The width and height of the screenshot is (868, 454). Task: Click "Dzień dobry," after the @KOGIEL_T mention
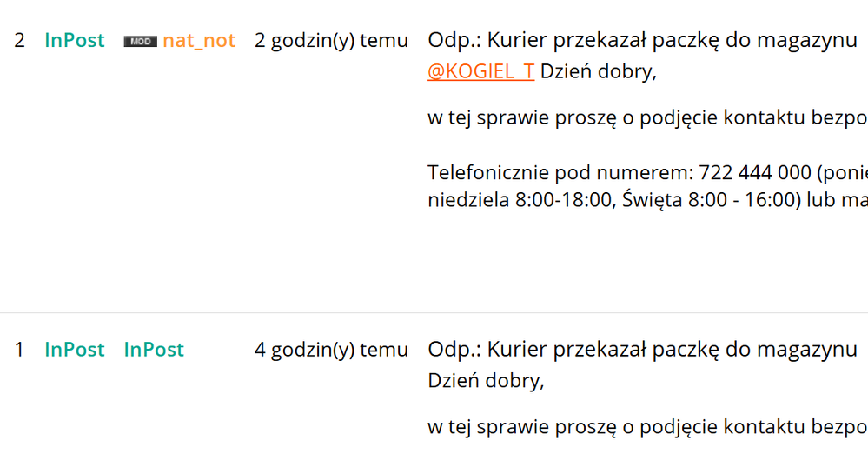coord(599,71)
